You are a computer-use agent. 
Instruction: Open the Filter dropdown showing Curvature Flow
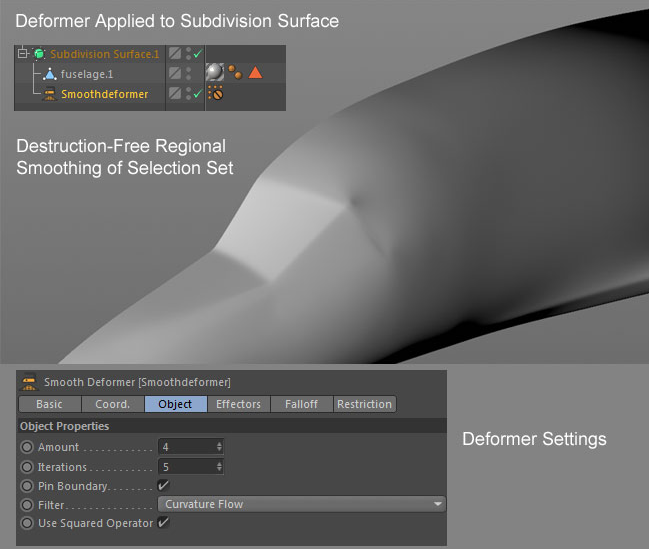pyautogui.click(x=301, y=504)
